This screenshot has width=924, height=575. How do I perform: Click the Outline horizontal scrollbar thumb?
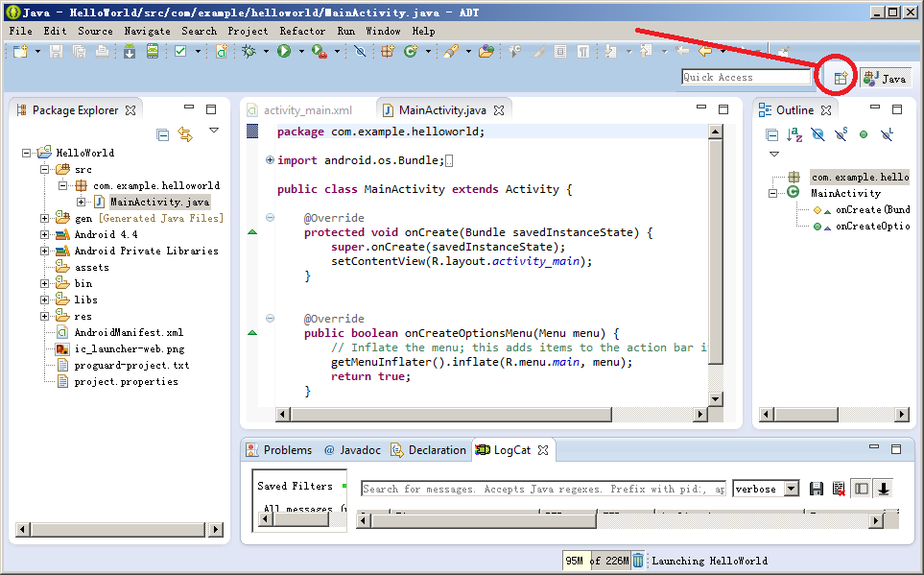tap(807, 415)
